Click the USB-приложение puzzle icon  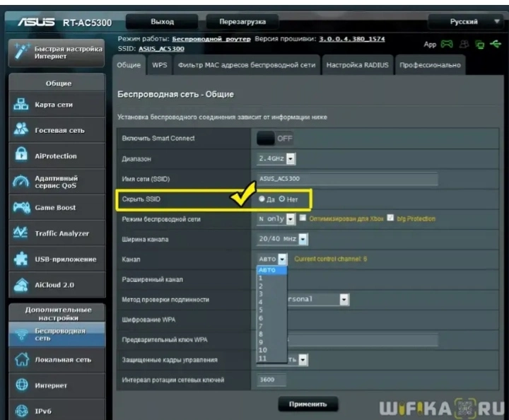tap(21, 259)
